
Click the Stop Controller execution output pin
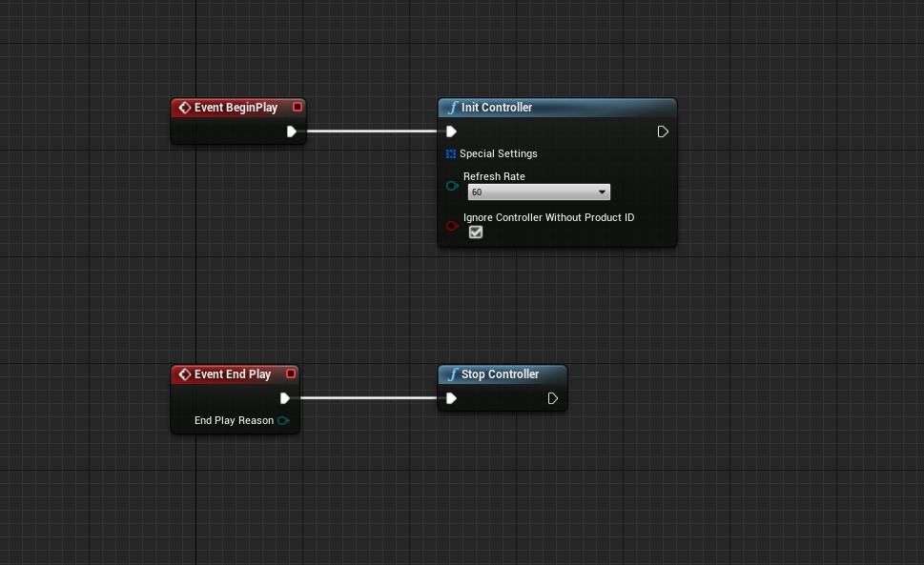click(553, 398)
